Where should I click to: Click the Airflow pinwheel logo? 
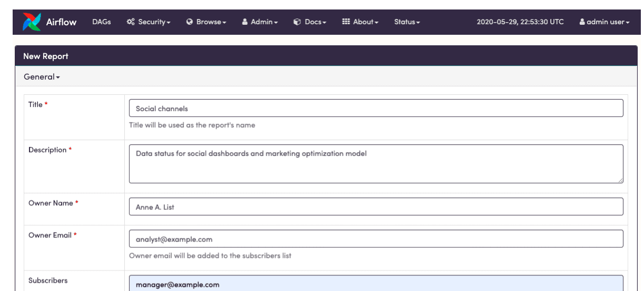pos(31,22)
